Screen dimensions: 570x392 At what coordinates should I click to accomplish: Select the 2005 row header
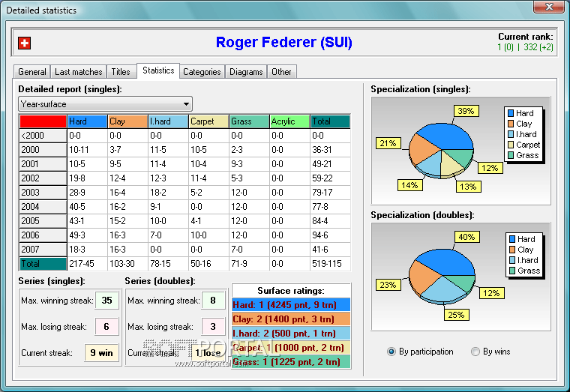[43, 221]
